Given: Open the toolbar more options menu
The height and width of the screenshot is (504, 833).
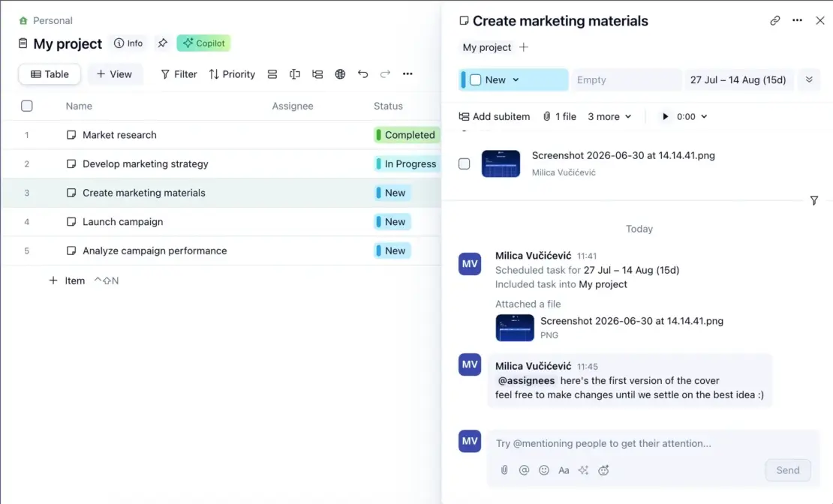Looking at the screenshot, I should [407, 74].
